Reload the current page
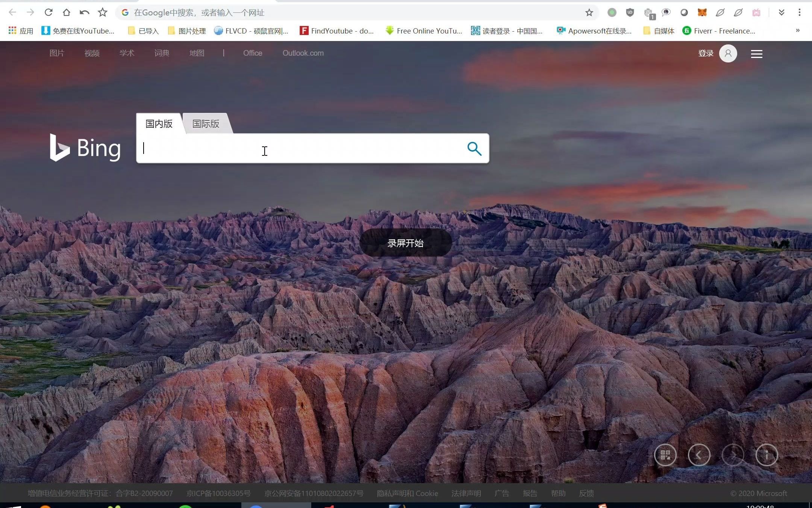This screenshot has height=508, width=812. (48, 12)
